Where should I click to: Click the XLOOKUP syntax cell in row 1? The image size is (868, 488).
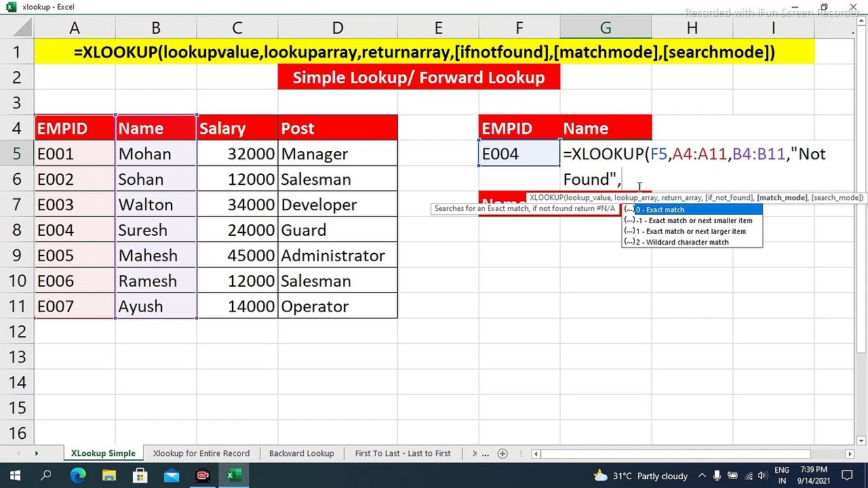click(x=425, y=52)
